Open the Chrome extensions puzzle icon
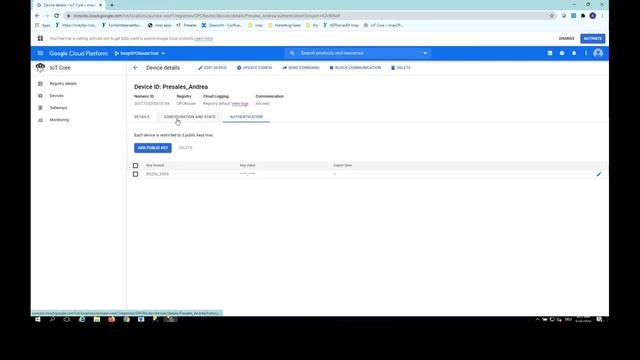This screenshot has height=360, width=640. [x=583, y=16]
